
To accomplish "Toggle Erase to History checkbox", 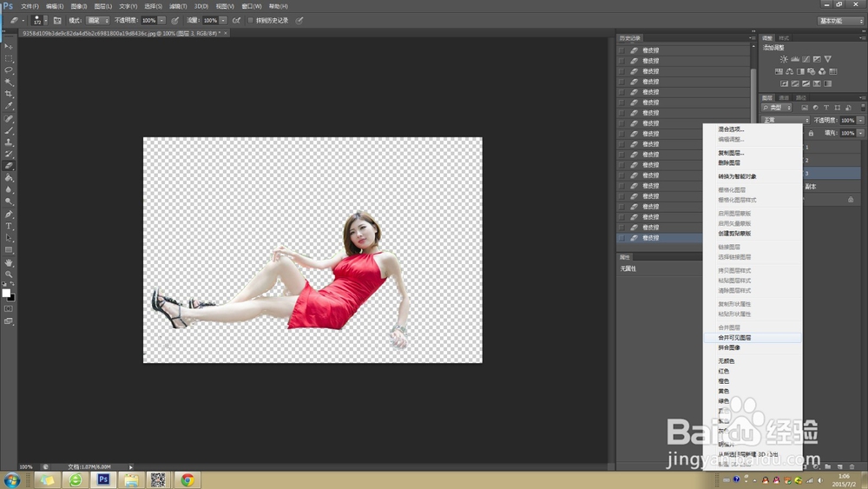I will [x=250, y=21].
